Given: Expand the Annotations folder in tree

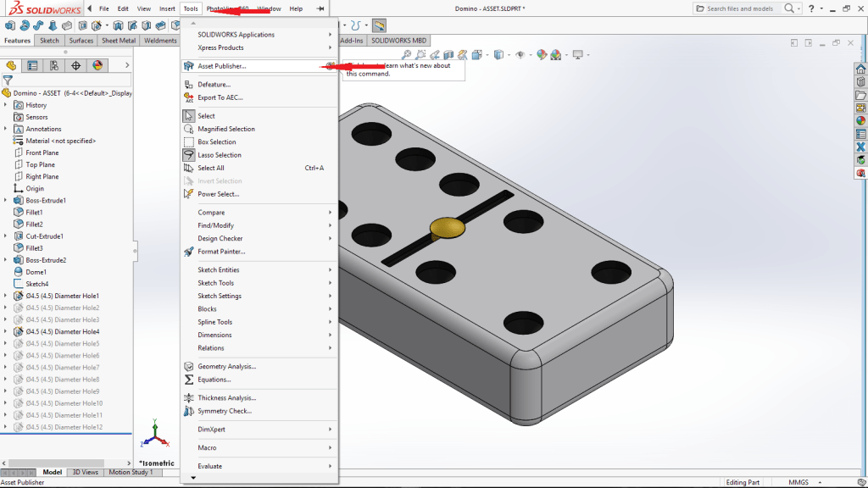Looking at the screenshot, I should pos(6,129).
